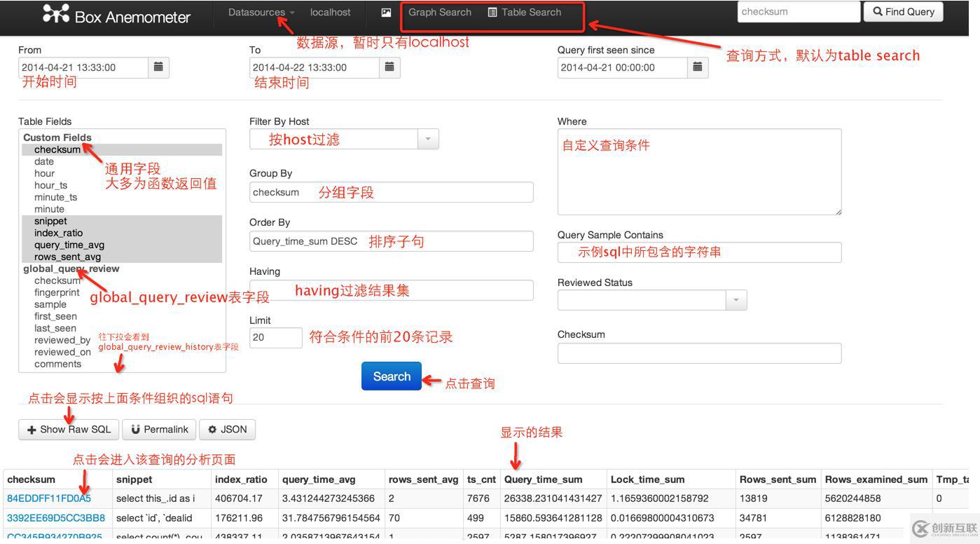This screenshot has width=980, height=544.
Task: Switch to Table Search
Action: click(525, 12)
